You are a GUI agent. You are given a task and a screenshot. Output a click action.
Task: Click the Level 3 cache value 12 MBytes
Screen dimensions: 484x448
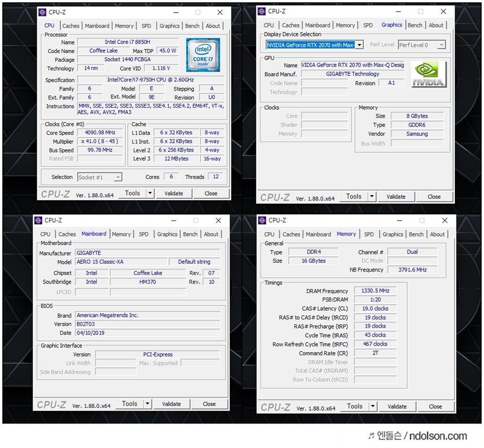176,159
